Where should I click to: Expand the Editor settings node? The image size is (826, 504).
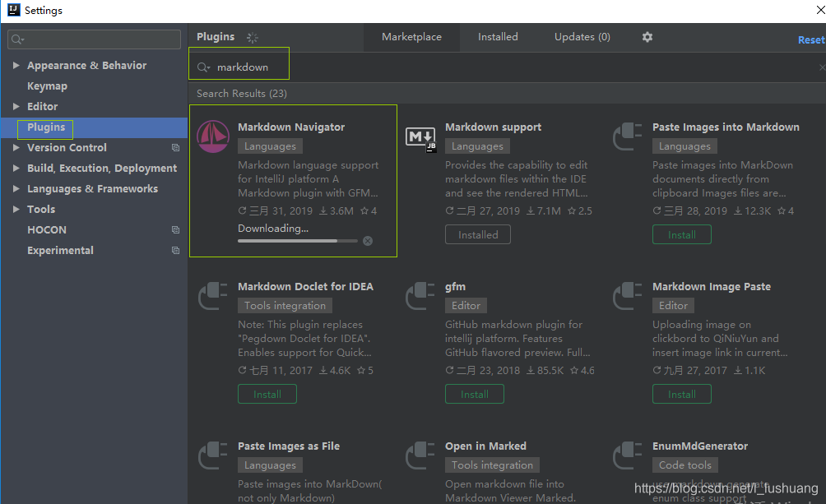[x=16, y=106]
